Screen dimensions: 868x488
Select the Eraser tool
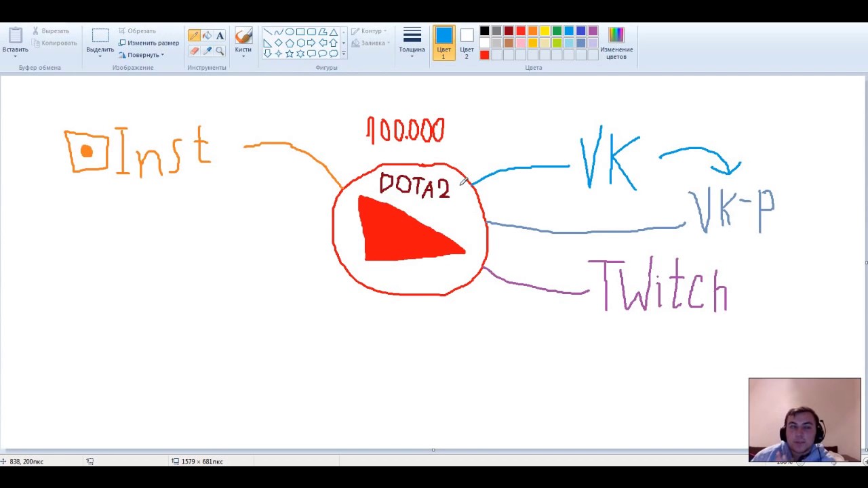coord(194,51)
